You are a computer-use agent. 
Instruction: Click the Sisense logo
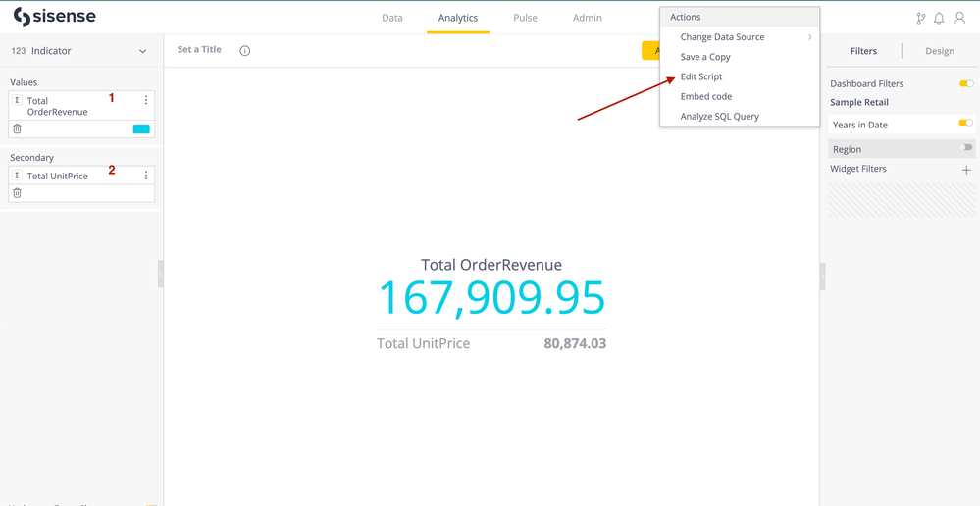(54, 18)
